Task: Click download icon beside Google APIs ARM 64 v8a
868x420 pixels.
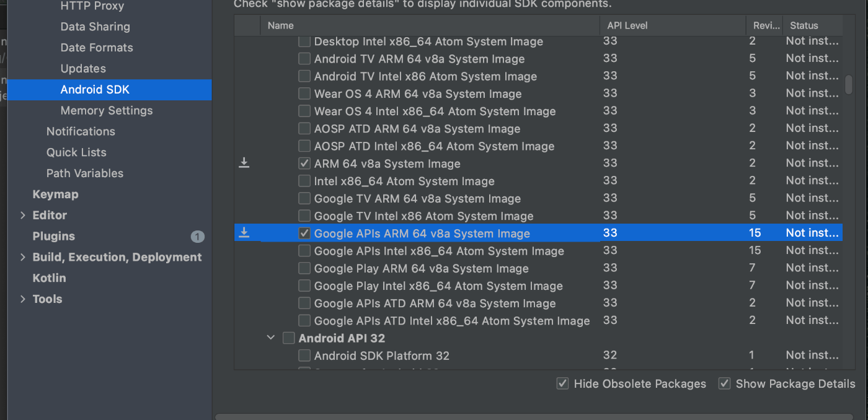Action: [x=244, y=232]
